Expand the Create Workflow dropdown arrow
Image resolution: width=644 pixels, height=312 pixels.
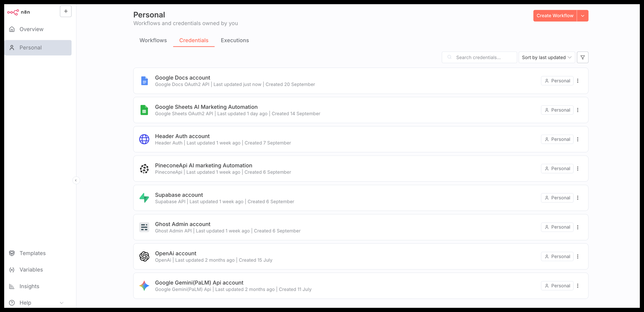click(582, 16)
